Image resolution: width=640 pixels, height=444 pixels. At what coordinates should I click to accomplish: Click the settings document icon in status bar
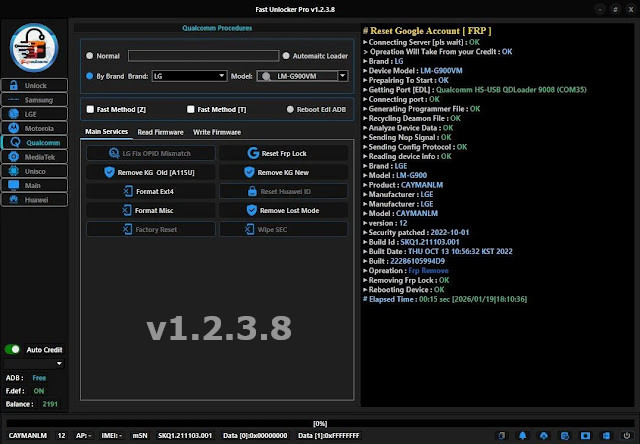(x=564, y=436)
